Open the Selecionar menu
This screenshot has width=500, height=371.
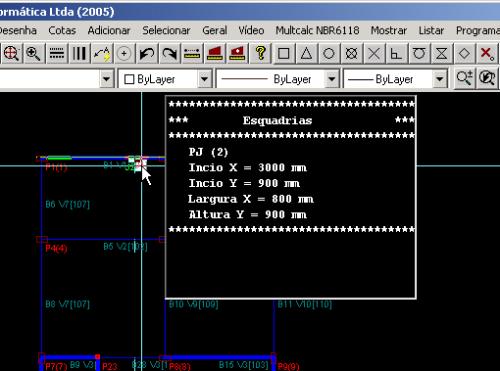tap(166, 31)
